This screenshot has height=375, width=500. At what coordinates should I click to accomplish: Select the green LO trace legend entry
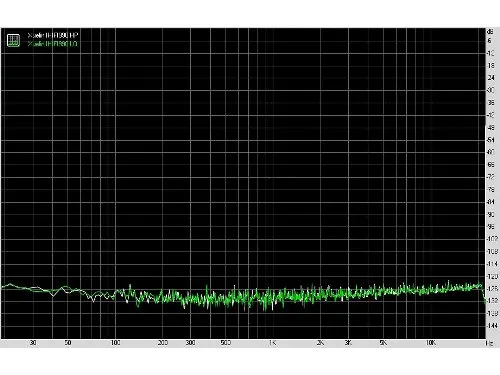[53, 44]
